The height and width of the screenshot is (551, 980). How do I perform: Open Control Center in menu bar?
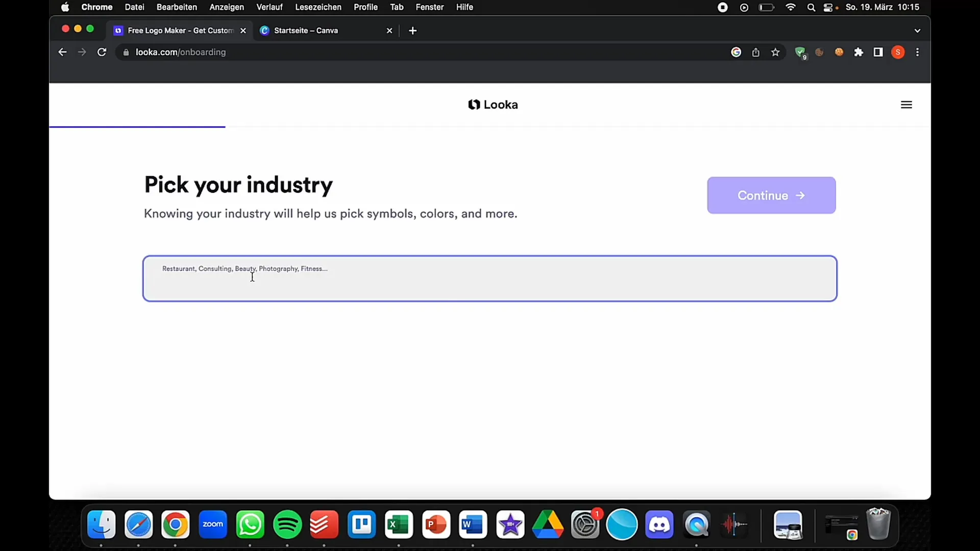(x=828, y=7)
